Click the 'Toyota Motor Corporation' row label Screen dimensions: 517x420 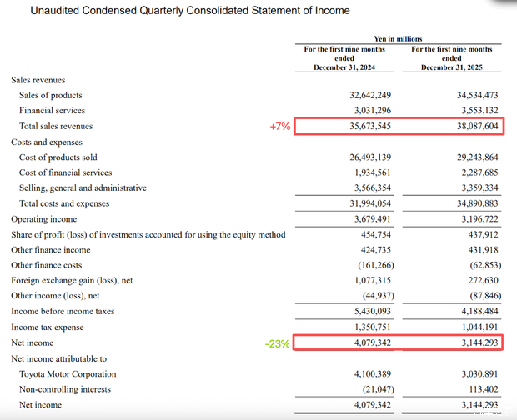coord(68,374)
